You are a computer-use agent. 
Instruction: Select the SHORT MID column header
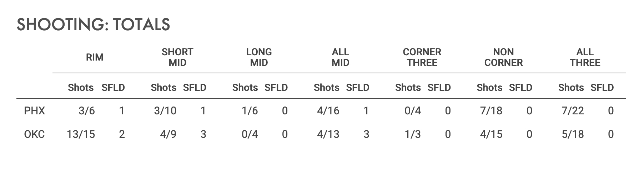click(177, 57)
